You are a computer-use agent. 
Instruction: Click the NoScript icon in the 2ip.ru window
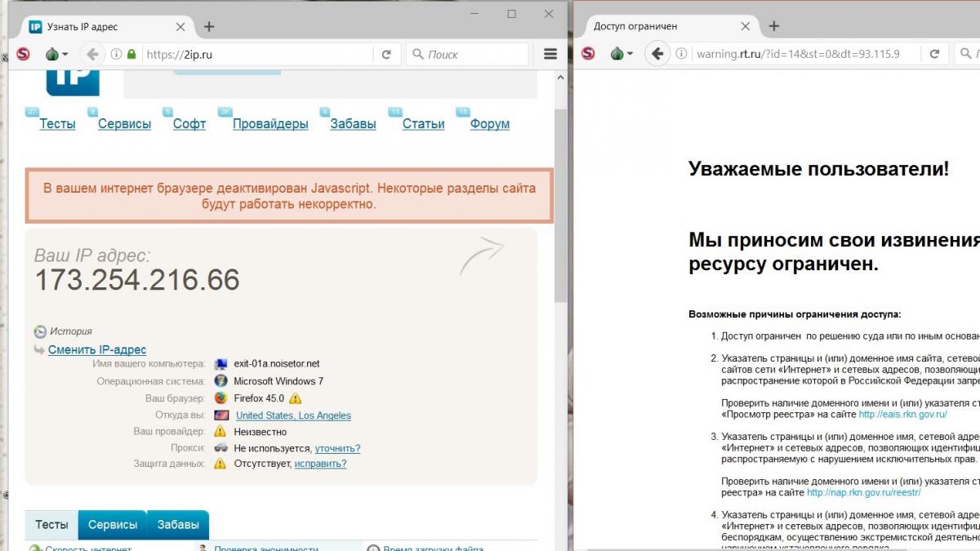click(24, 55)
